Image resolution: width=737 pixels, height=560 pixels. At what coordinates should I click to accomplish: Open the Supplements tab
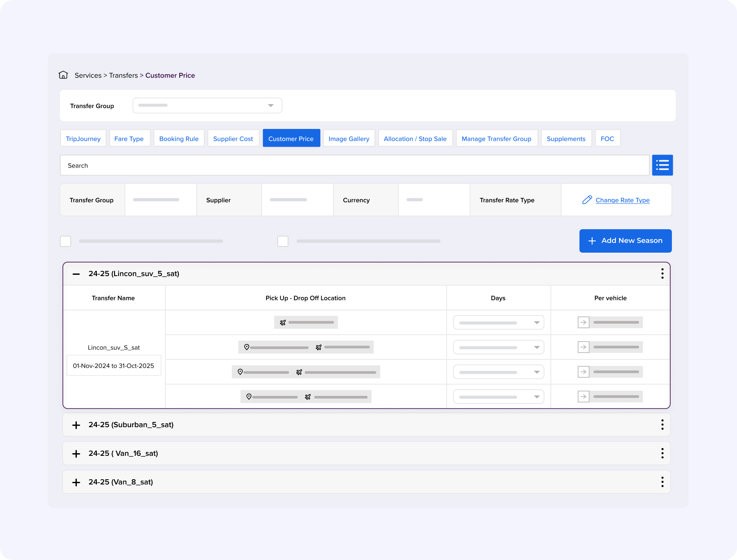point(566,138)
